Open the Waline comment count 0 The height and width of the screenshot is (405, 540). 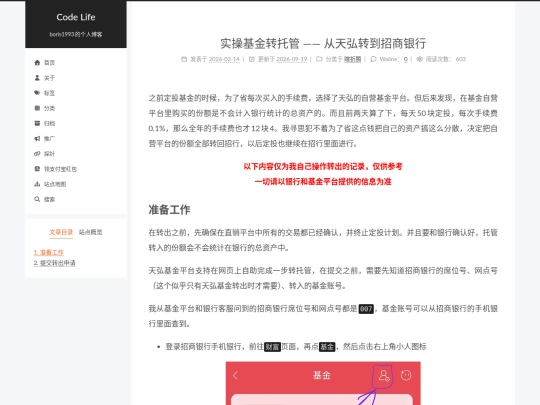point(406,59)
